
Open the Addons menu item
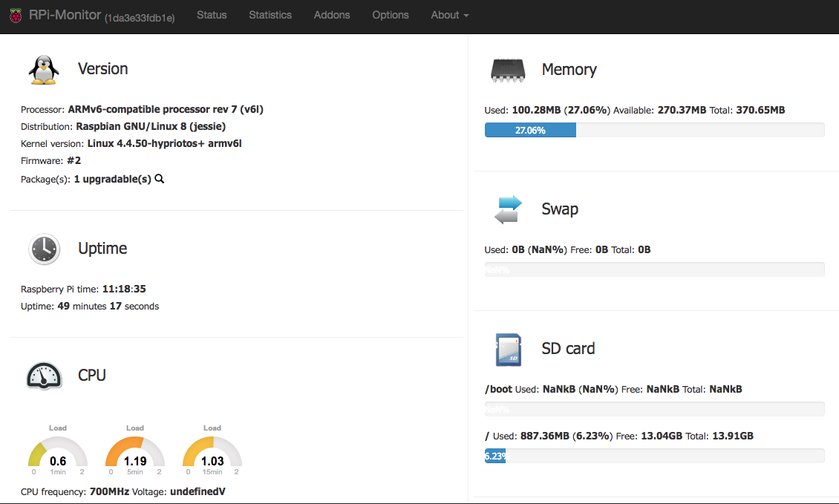(x=332, y=15)
